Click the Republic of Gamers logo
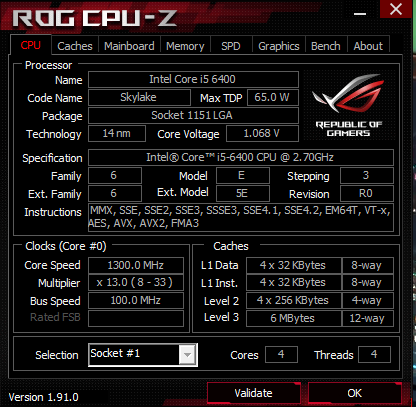The width and height of the screenshot is (416, 407). tap(348, 105)
